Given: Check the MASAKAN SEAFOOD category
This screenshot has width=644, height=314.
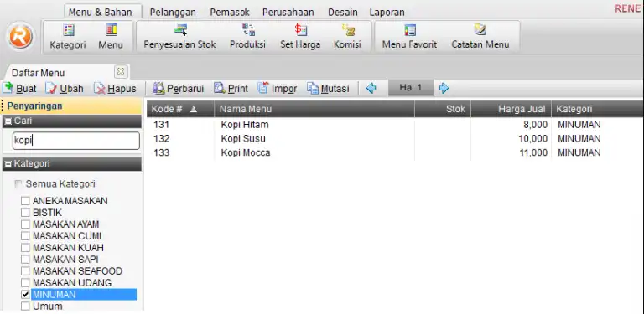Looking at the screenshot, I should click(x=25, y=271).
